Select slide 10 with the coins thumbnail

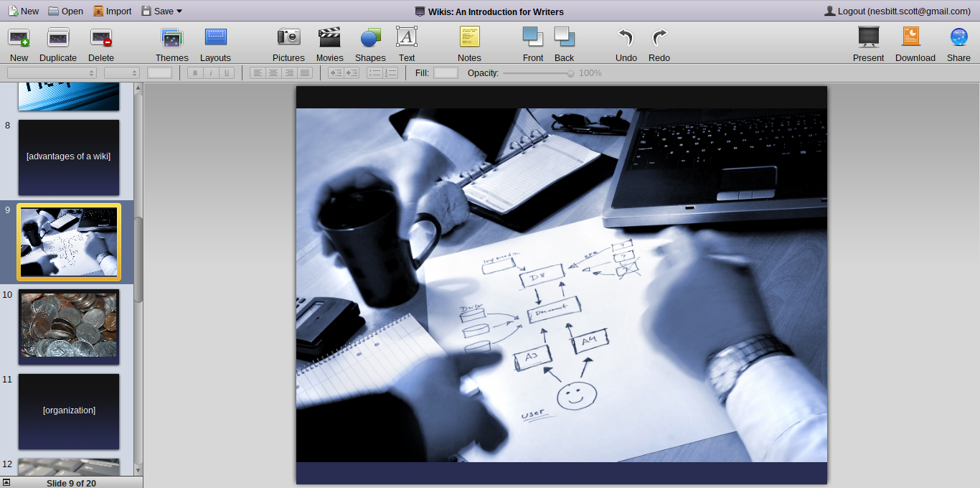point(68,327)
